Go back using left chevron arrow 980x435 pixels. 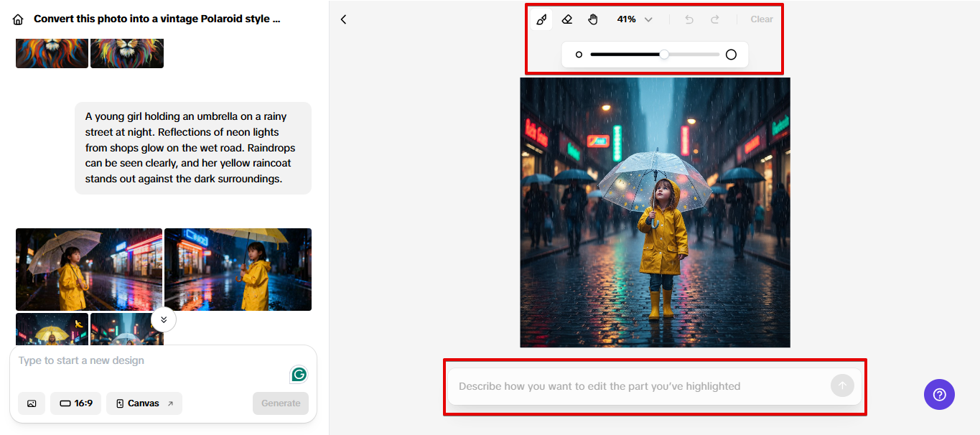click(343, 19)
